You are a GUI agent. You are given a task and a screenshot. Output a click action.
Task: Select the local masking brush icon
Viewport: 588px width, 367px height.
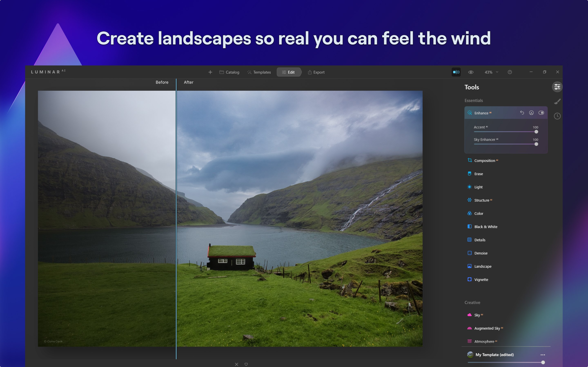tap(557, 102)
